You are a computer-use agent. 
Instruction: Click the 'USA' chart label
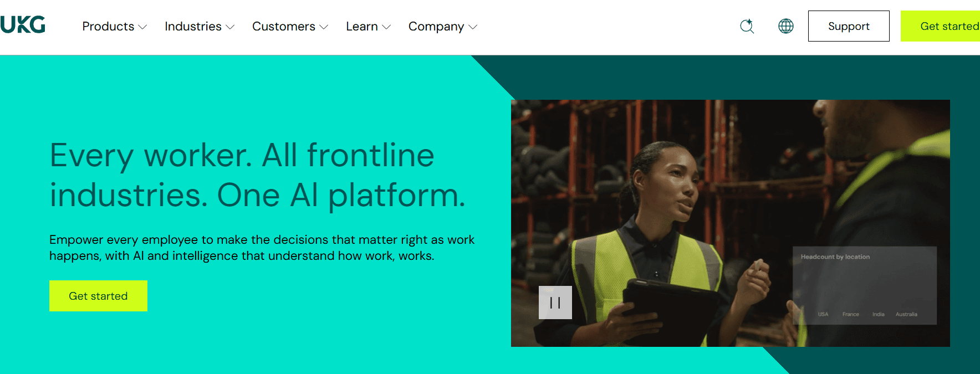823,314
